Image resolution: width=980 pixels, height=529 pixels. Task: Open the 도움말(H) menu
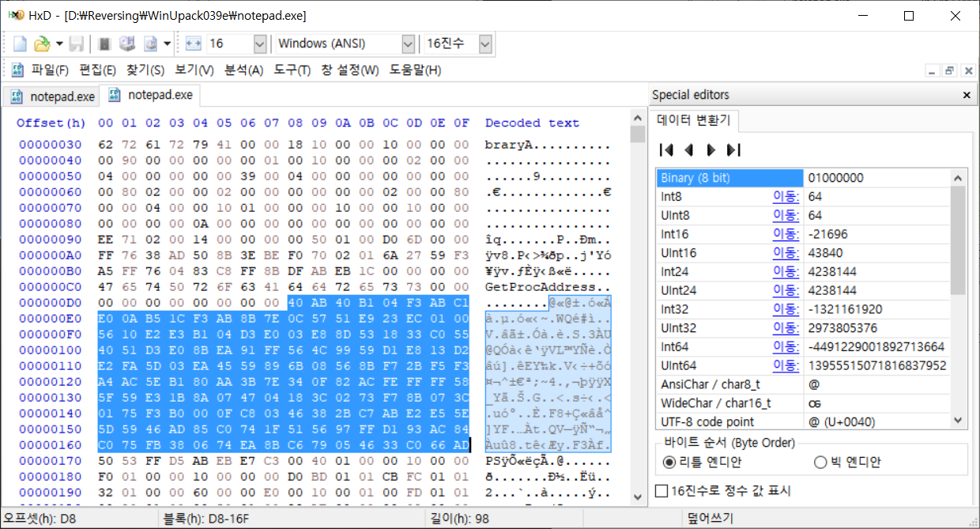point(414,70)
